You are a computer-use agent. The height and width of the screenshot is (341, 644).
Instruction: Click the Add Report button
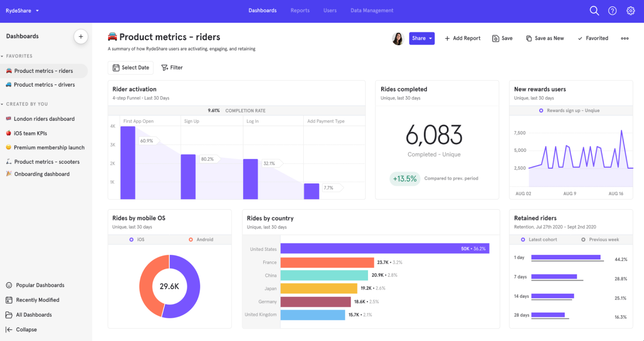point(462,39)
